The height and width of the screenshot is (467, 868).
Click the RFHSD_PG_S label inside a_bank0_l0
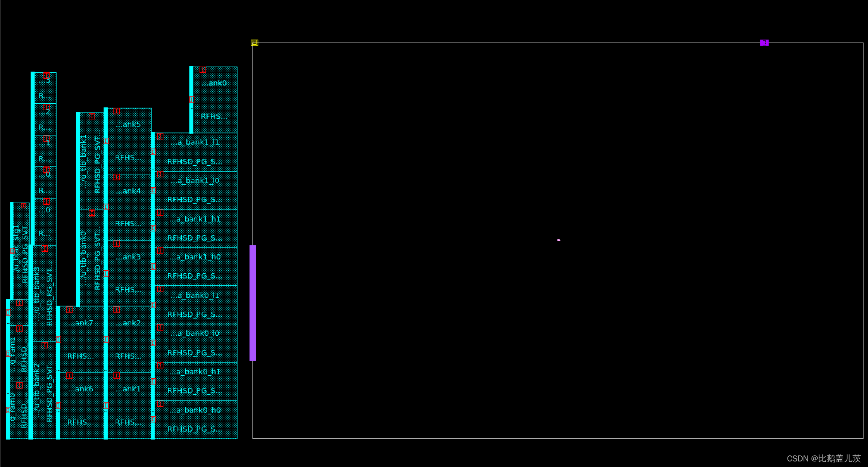[195, 353]
